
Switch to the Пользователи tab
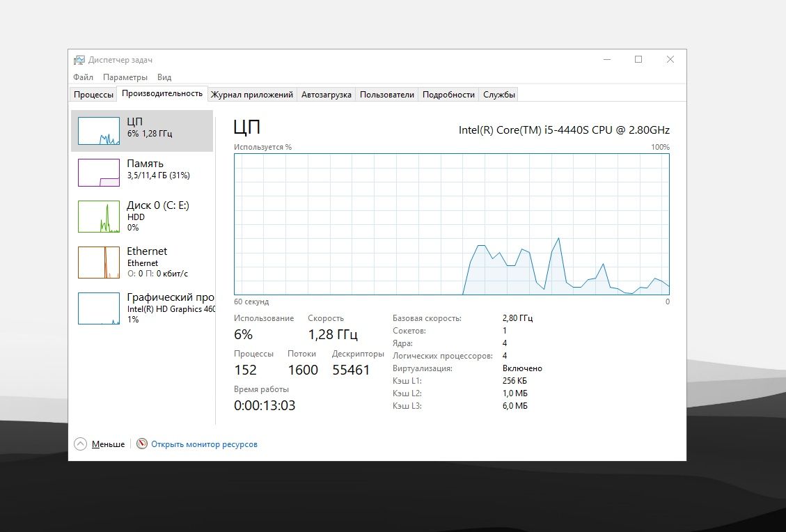(x=387, y=94)
